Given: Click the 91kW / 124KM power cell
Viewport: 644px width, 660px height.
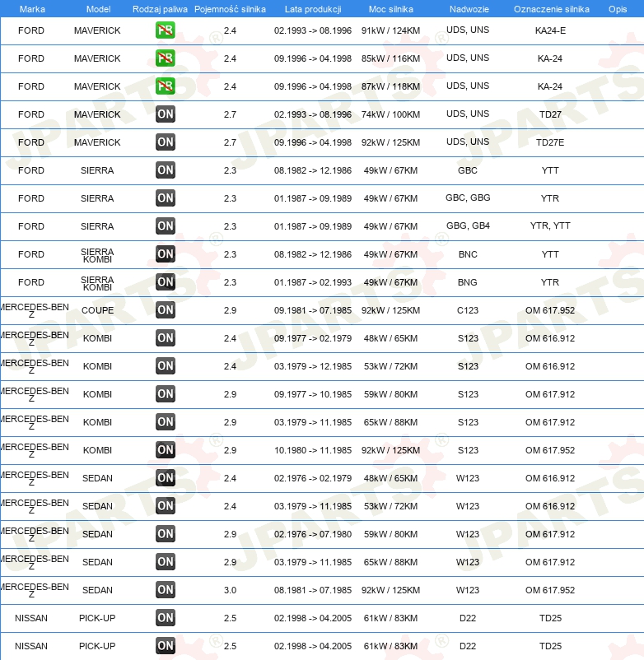Looking at the screenshot, I should (390, 30).
